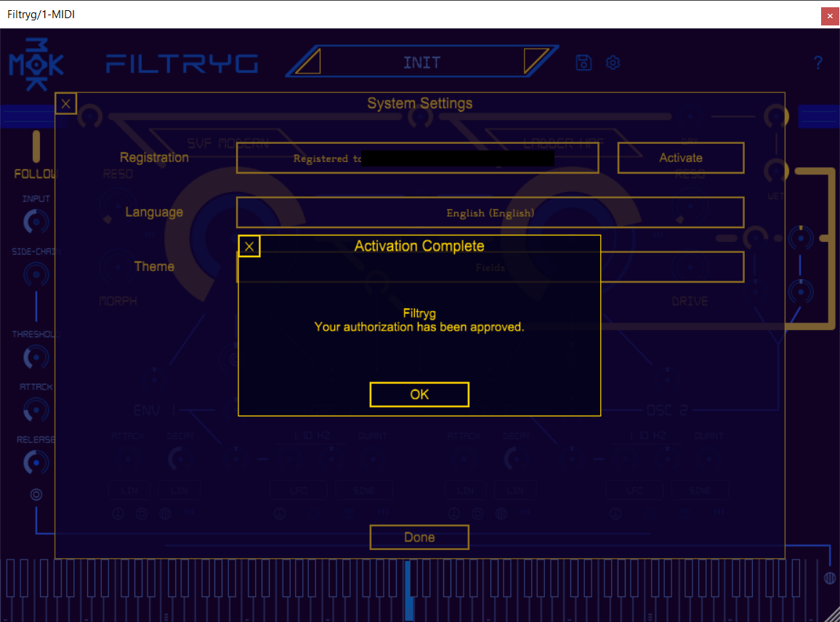Click the MOK logo
840x622 pixels.
[36, 64]
